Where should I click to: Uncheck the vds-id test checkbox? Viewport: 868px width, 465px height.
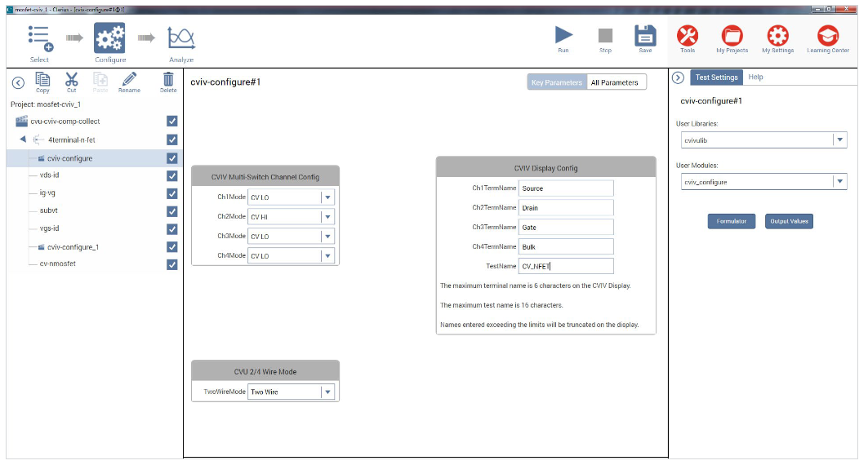tap(171, 175)
